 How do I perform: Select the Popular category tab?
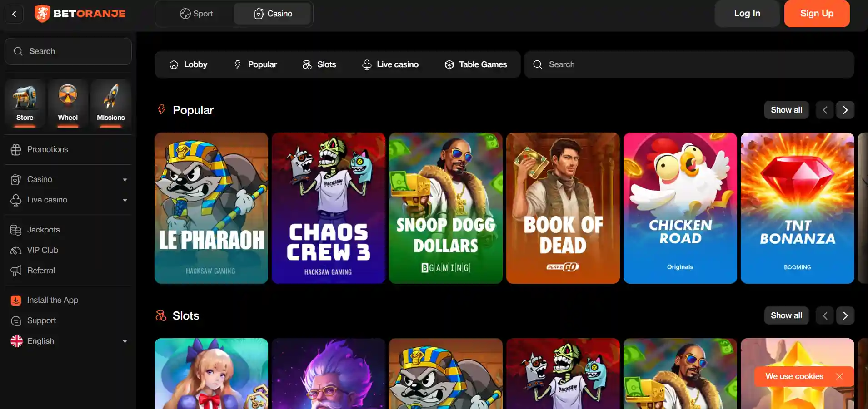tap(255, 64)
